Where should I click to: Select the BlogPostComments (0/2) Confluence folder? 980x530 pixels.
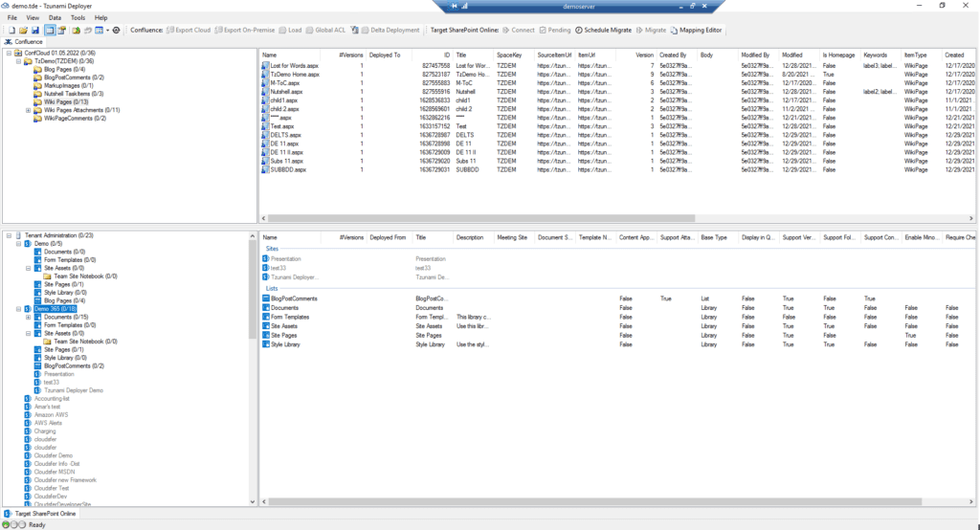click(74, 77)
